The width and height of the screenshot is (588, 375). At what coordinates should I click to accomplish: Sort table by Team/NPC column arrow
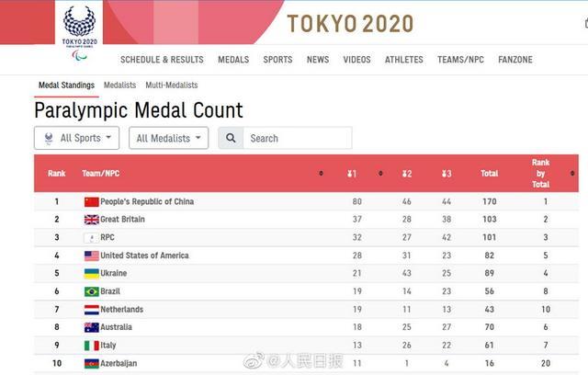point(321,173)
